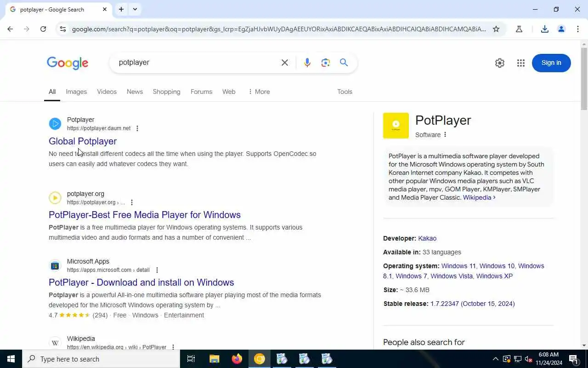Viewport: 588px width, 368px height.
Task: Click the taskbar search box
Action: tap(101, 359)
